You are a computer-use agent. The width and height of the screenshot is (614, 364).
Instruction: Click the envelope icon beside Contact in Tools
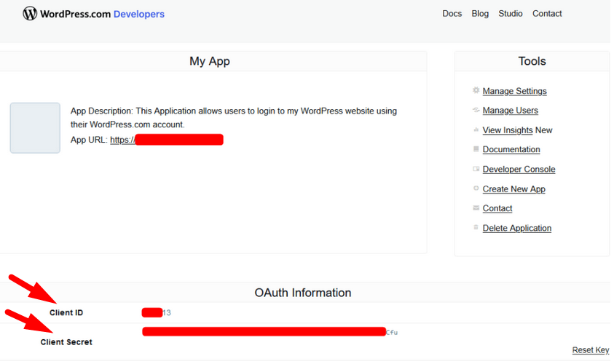[x=476, y=207]
